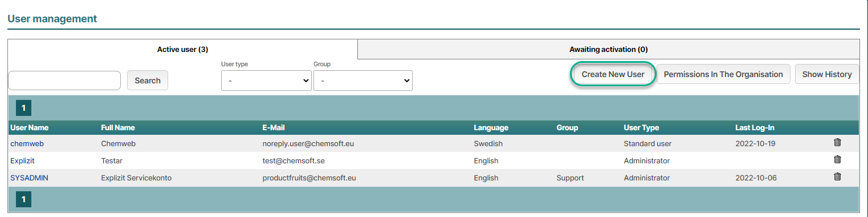Expand the Group filter dropdown
868x217 pixels.
pos(363,81)
